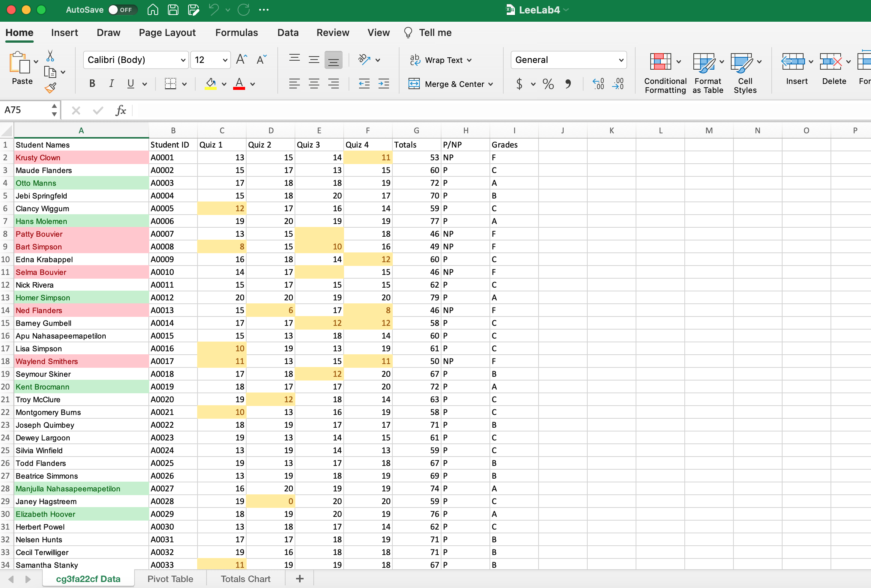This screenshot has height=588, width=871.
Task: Click next sheet navigation arrow
Action: tap(28, 579)
